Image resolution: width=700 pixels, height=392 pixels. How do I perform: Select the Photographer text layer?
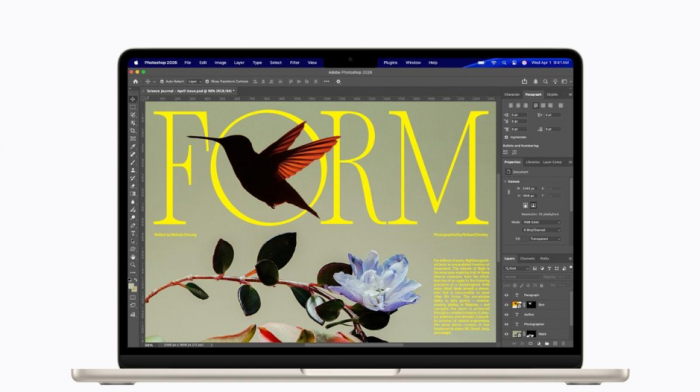(x=537, y=324)
